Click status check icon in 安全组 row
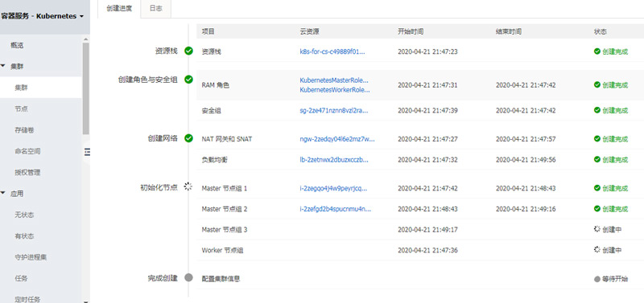This screenshot has width=644, height=303. [x=597, y=110]
